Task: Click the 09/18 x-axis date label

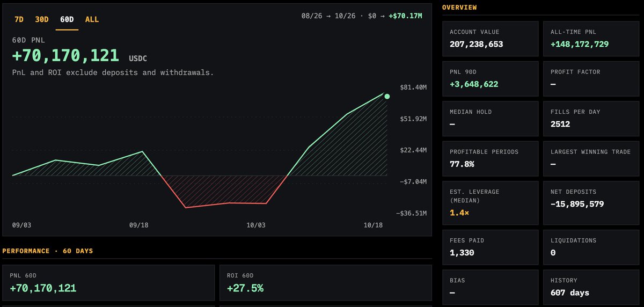Action: coord(139,225)
